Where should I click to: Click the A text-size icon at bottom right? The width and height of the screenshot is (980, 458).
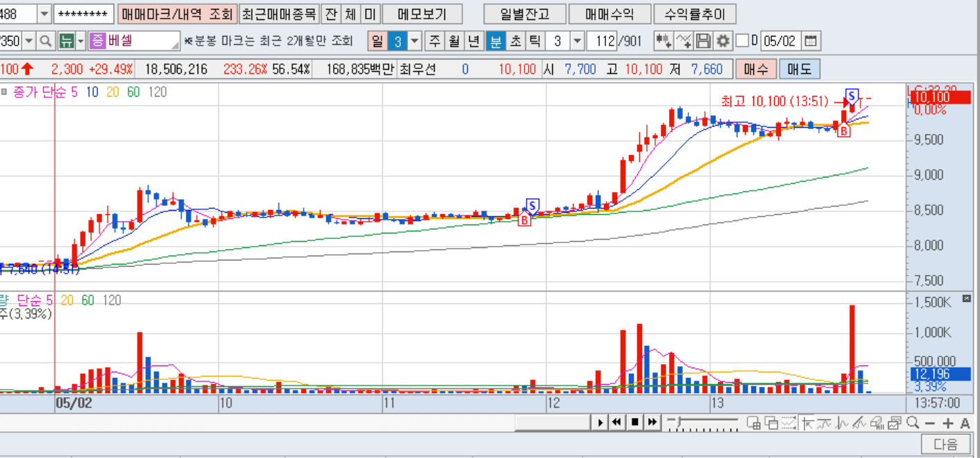(965, 423)
